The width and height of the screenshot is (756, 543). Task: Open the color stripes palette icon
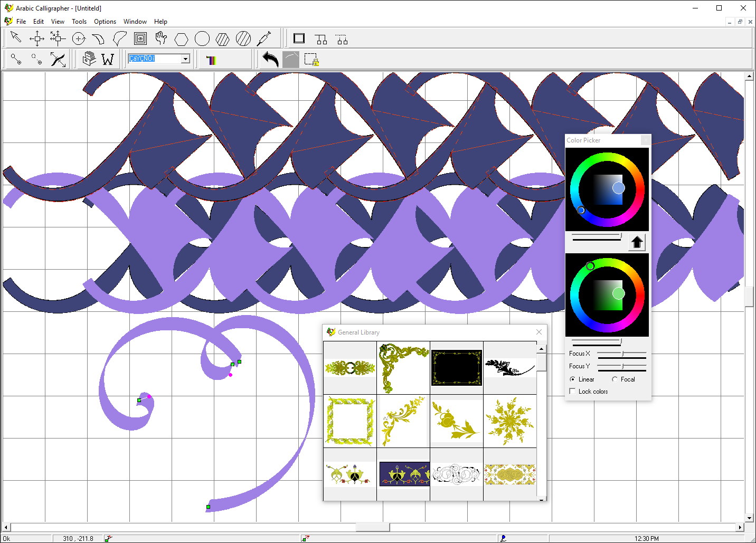pyautogui.click(x=211, y=60)
